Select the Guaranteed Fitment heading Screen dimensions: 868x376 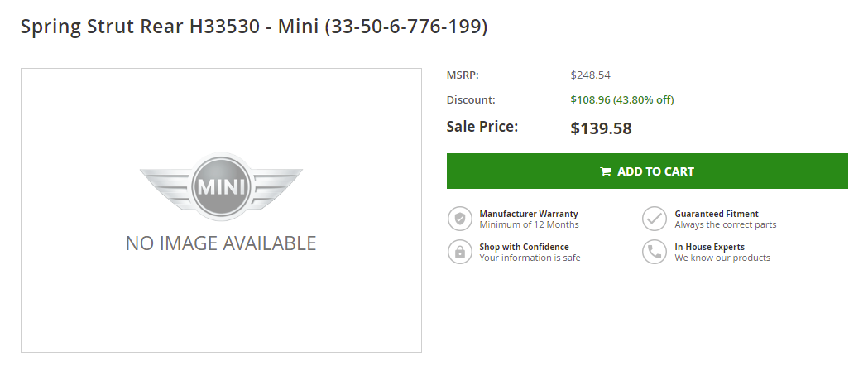(x=717, y=214)
